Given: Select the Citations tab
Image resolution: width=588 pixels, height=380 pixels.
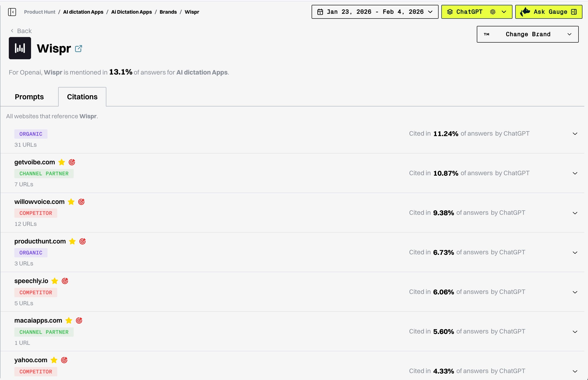Looking at the screenshot, I should point(82,97).
